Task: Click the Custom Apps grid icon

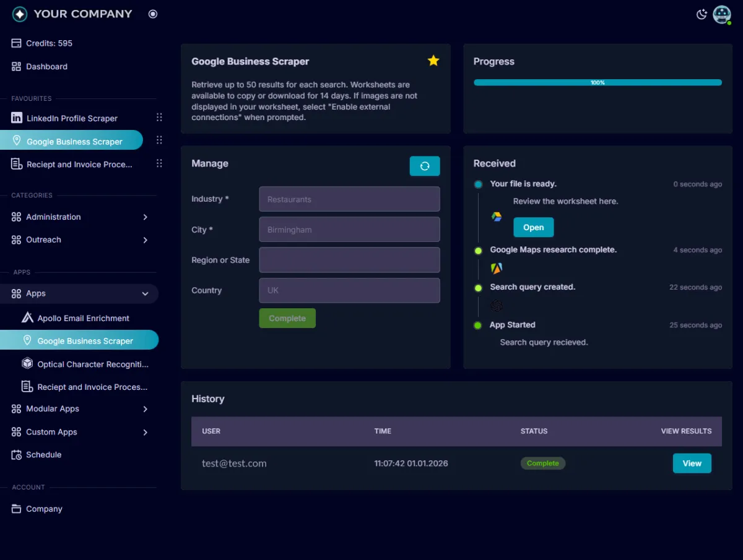Action: (16, 432)
